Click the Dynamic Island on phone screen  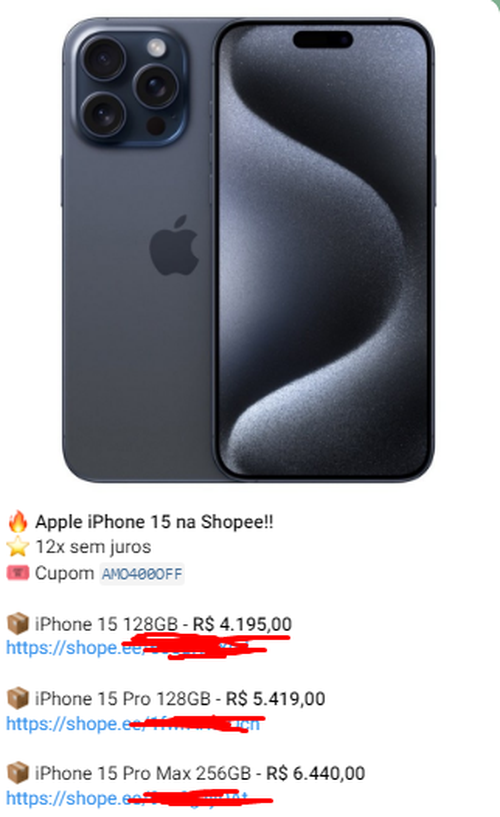coord(323,40)
